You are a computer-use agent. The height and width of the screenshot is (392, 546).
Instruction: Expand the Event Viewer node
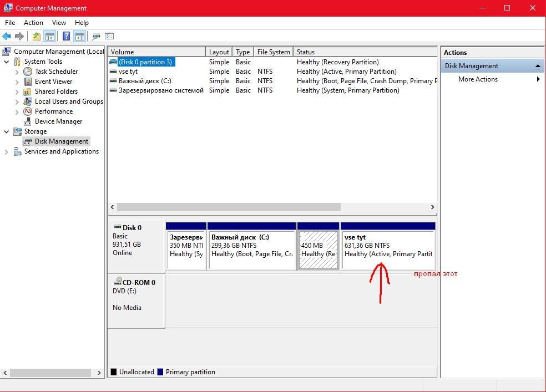pyautogui.click(x=17, y=82)
